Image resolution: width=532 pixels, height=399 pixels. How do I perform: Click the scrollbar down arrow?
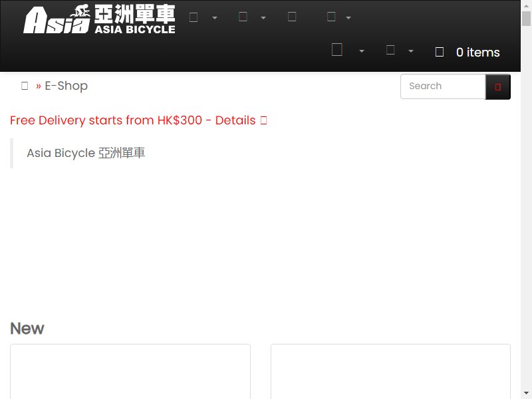pyautogui.click(x=526, y=393)
